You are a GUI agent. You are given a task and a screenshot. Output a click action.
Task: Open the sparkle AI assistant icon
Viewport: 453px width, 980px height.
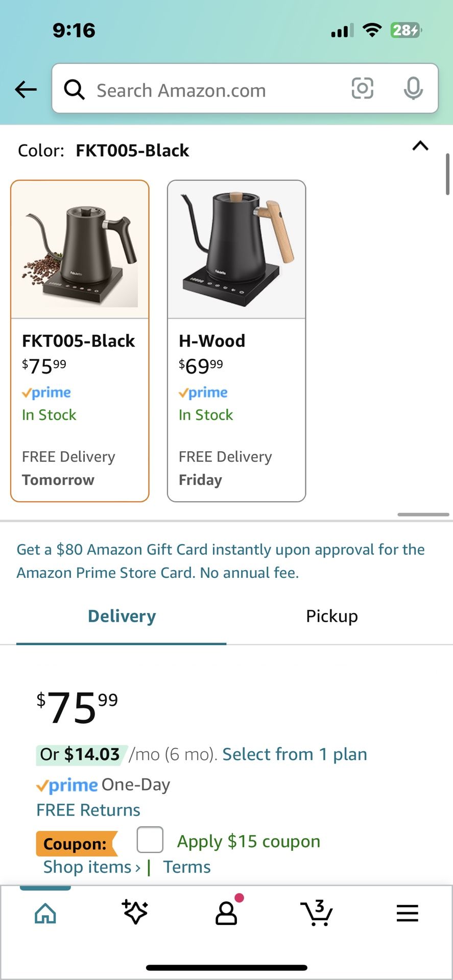pos(135,913)
